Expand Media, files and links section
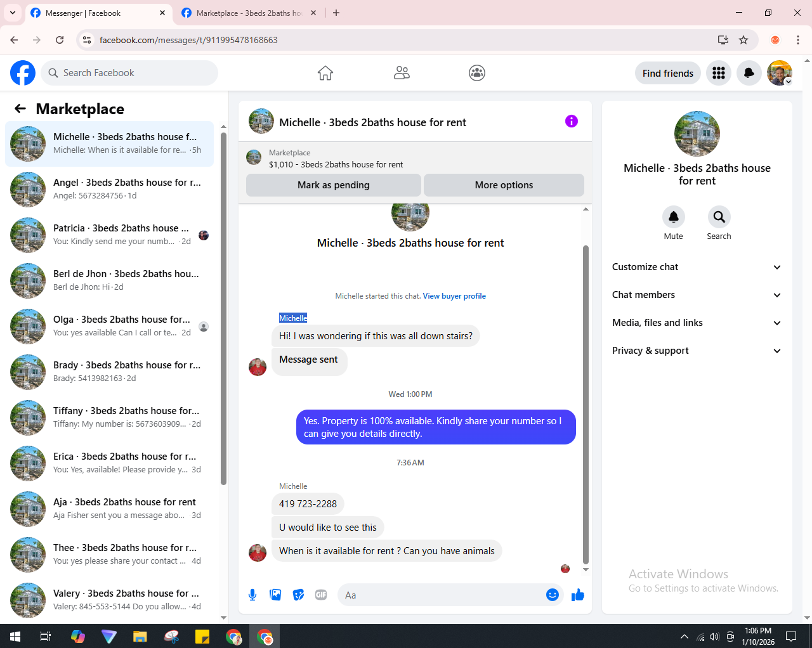 (x=697, y=323)
